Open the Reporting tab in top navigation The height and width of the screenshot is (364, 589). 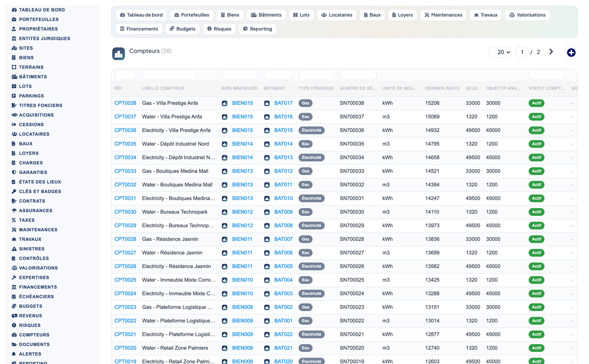(258, 29)
